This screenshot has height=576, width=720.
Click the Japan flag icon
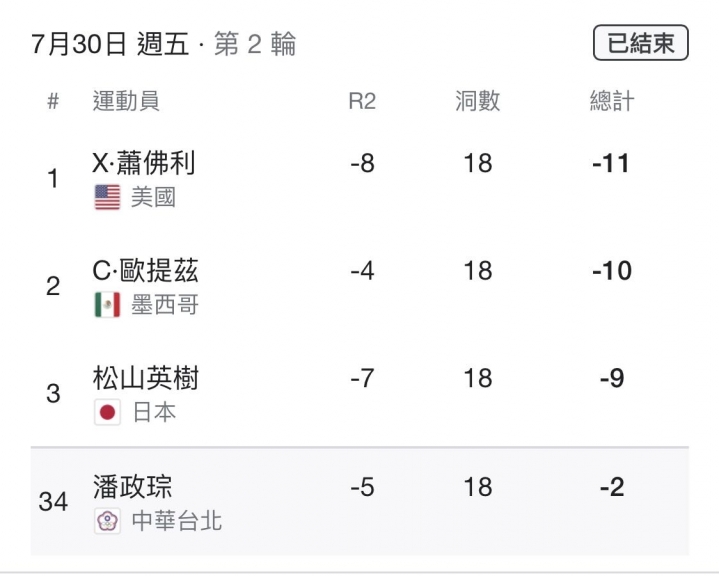pyautogui.click(x=107, y=412)
